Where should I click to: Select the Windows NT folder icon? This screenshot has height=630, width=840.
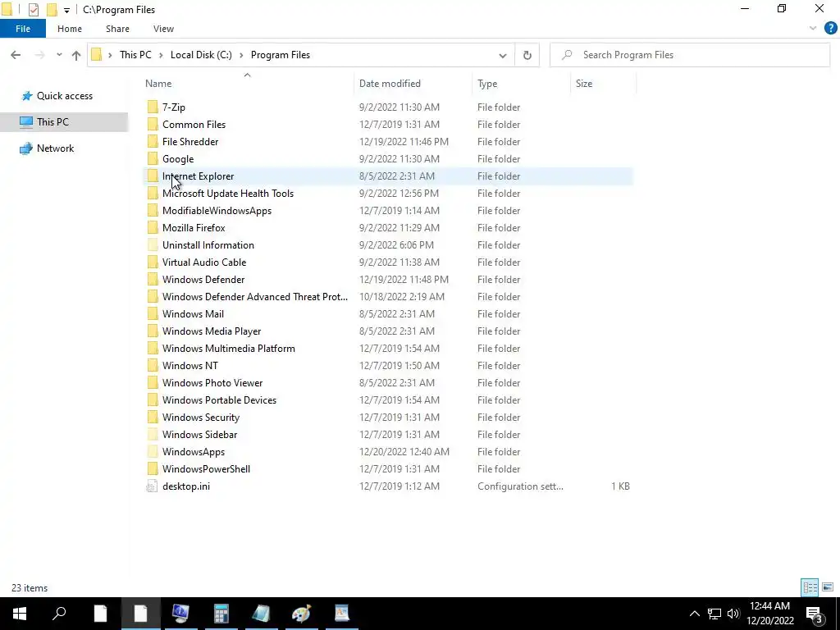tap(153, 365)
